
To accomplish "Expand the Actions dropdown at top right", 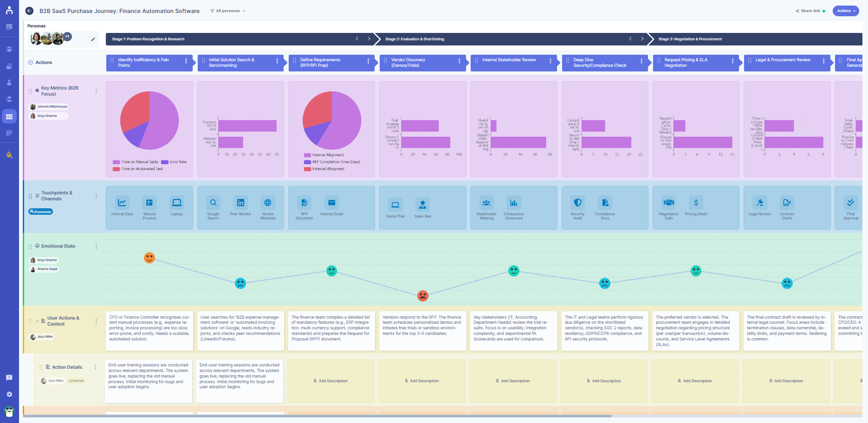I will (846, 11).
